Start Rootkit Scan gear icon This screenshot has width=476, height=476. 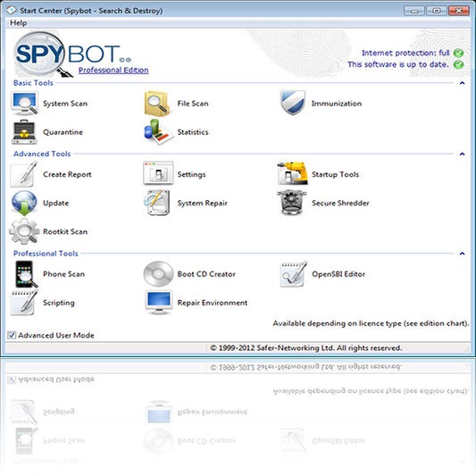[x=24, y=231]
